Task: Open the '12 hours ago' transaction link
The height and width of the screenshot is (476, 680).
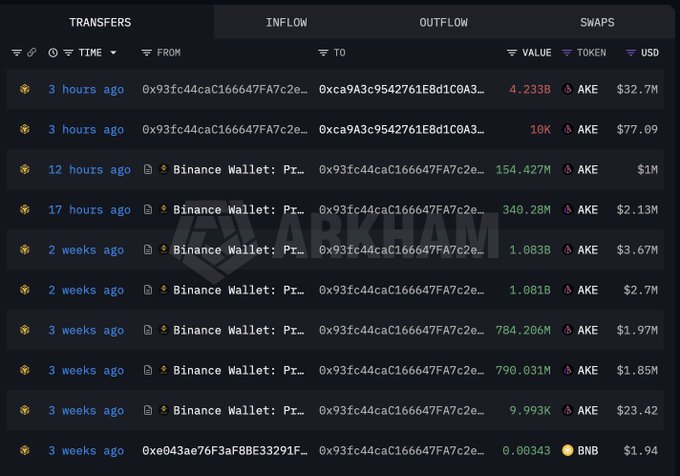Action: (89, 170)
